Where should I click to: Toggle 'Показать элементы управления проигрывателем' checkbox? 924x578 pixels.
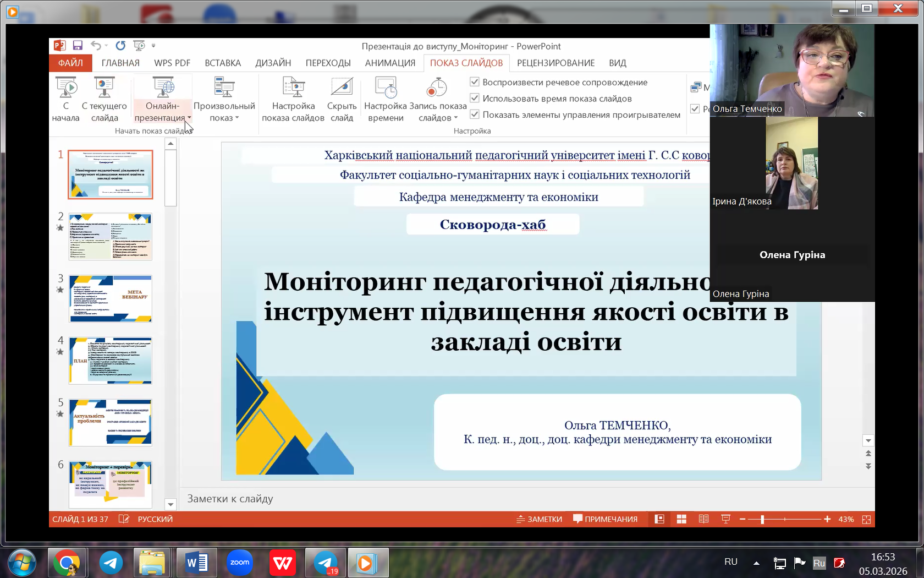[475, 114]
